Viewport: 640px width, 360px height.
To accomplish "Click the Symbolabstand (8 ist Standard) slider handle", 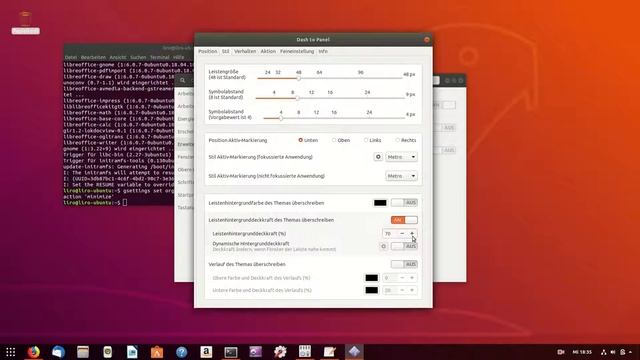I will coord(297,98).
